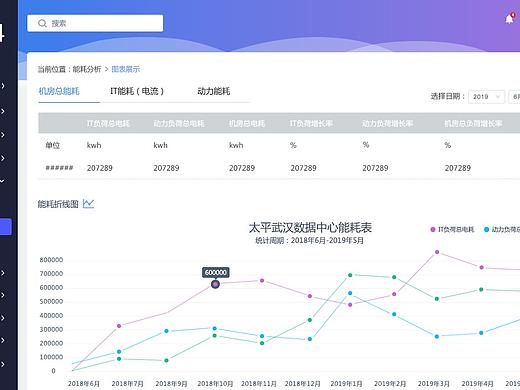Viewport: 520px width, 390px height.
Task: Open the 2019 year dropdown
Action: (x=486, y=97)
